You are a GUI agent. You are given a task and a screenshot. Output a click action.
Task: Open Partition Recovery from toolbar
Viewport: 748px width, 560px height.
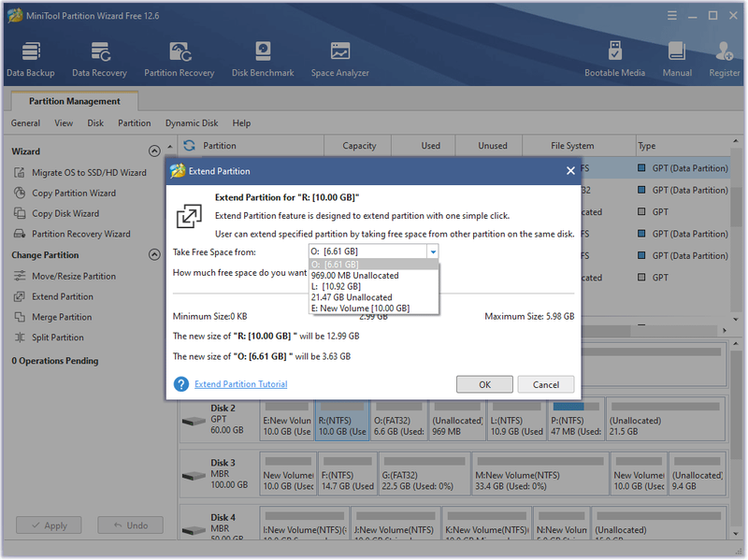tap(179, 59)
